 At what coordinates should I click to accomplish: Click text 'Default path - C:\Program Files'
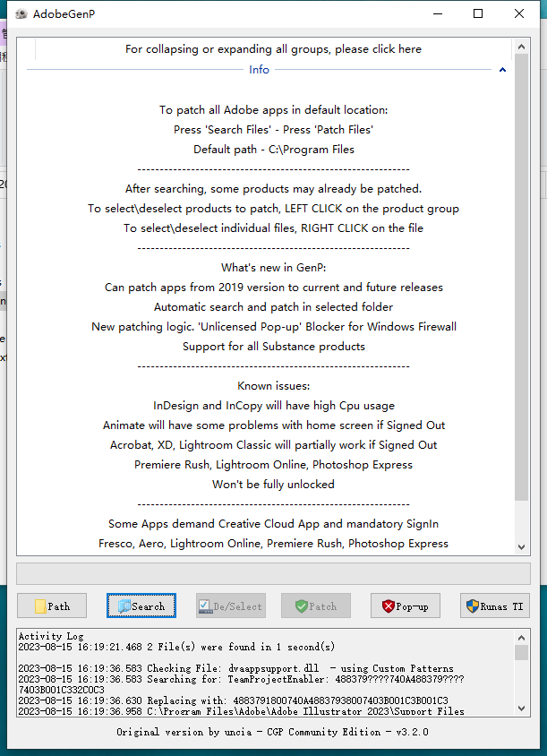(274, 150)
